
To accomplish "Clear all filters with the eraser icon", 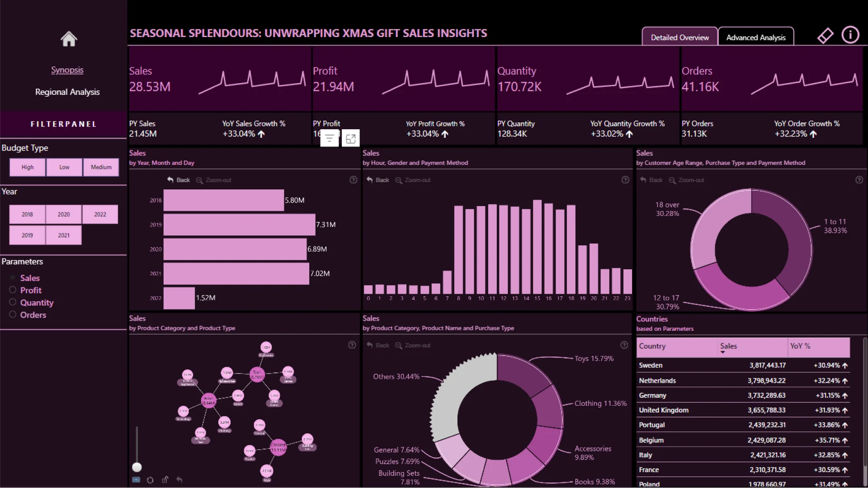I will (x=826, y=36).
